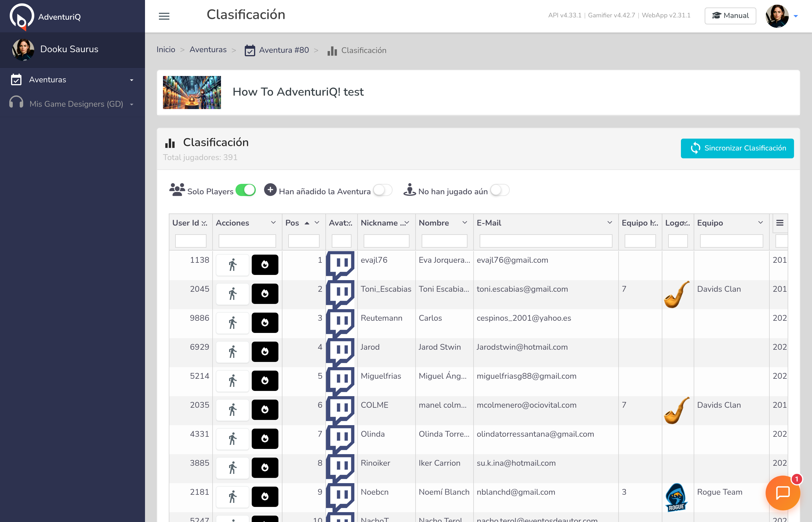This screenshot has height=522, width=812.
Task: Toggle the Solo Players switch
Action: point(245,190)
